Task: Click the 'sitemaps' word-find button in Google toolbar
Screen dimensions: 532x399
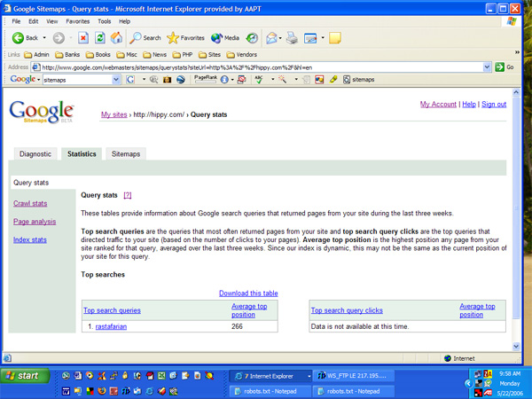Action: pyautogui.click(x=358, y=80)
